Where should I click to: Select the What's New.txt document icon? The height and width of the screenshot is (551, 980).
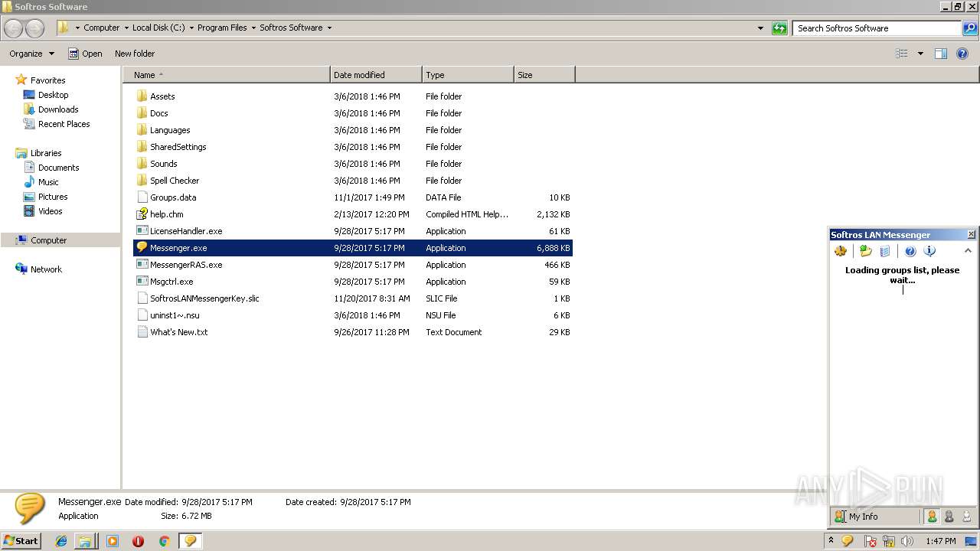142,331
